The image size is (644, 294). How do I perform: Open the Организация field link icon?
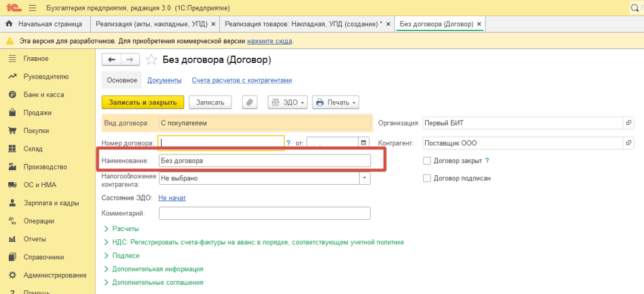coord(630,123)
